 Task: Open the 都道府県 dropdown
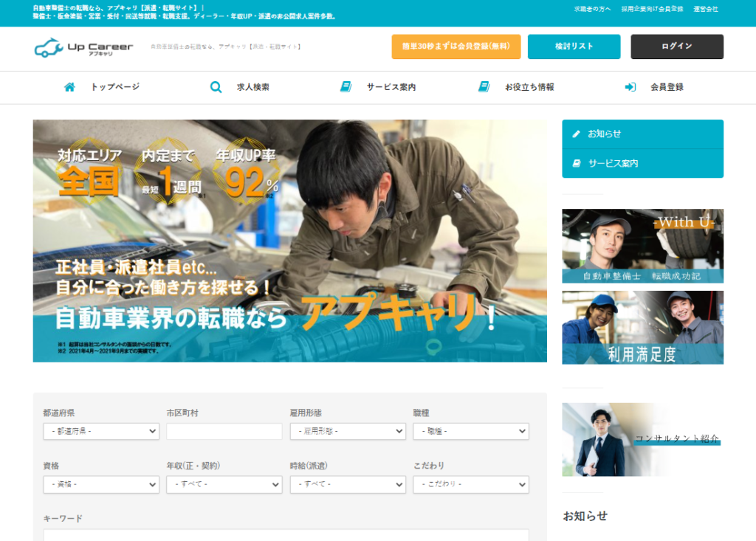tap(101, 431)
